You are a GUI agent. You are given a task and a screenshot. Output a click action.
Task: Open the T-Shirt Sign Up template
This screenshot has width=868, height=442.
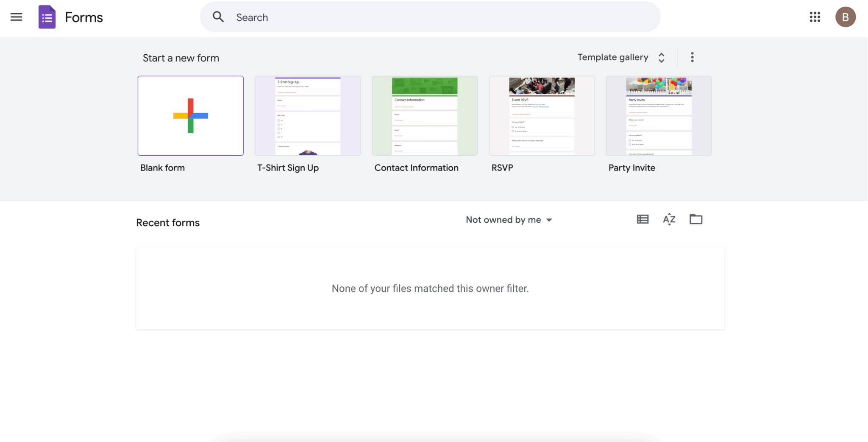pos(307,115)
